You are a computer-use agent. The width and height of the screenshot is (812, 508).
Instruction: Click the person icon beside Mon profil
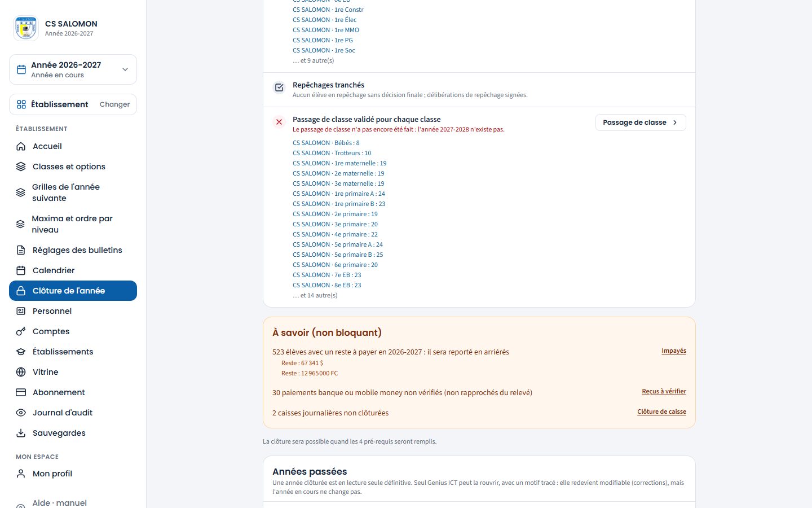point(21,474)
